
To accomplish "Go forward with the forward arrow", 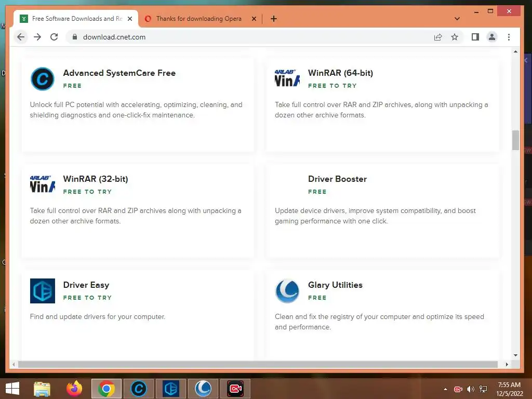I will click(x=37, y=37).
